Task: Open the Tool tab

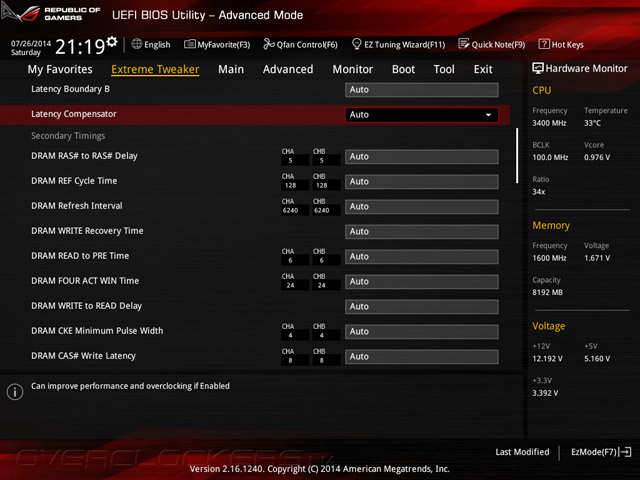Action: [444, 69]
